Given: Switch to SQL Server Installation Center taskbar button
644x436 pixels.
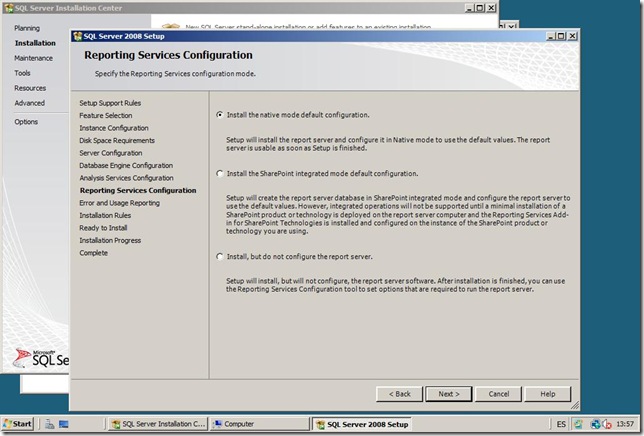Looking at the screenshot, I should 159,424.
